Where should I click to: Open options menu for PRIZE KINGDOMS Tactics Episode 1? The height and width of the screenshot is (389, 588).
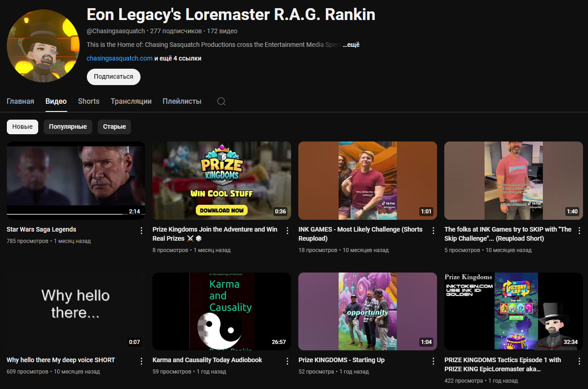coord(579,361)
